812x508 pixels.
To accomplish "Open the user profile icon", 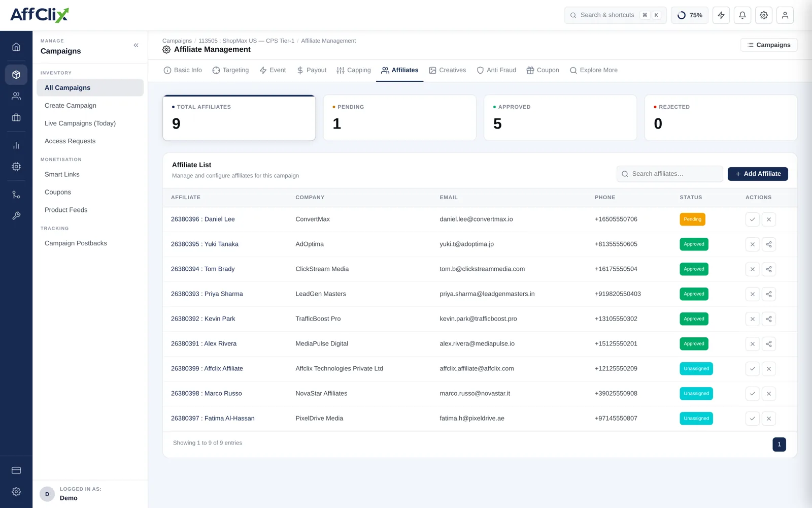I will pyautogui.click(x=785, y=15).
